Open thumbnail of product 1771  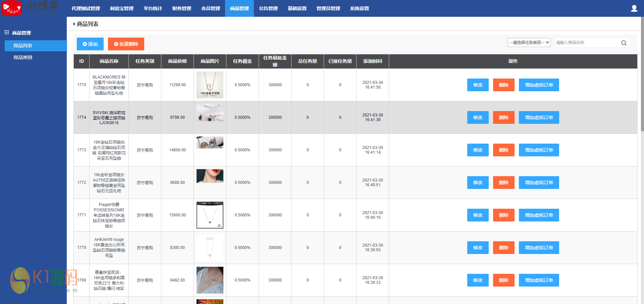210,215
